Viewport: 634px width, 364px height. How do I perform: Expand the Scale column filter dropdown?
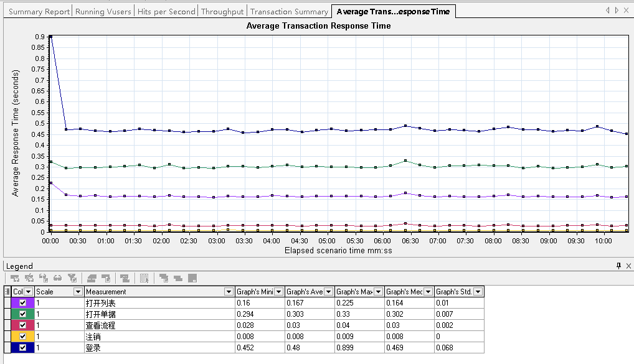tap(78, 291)
